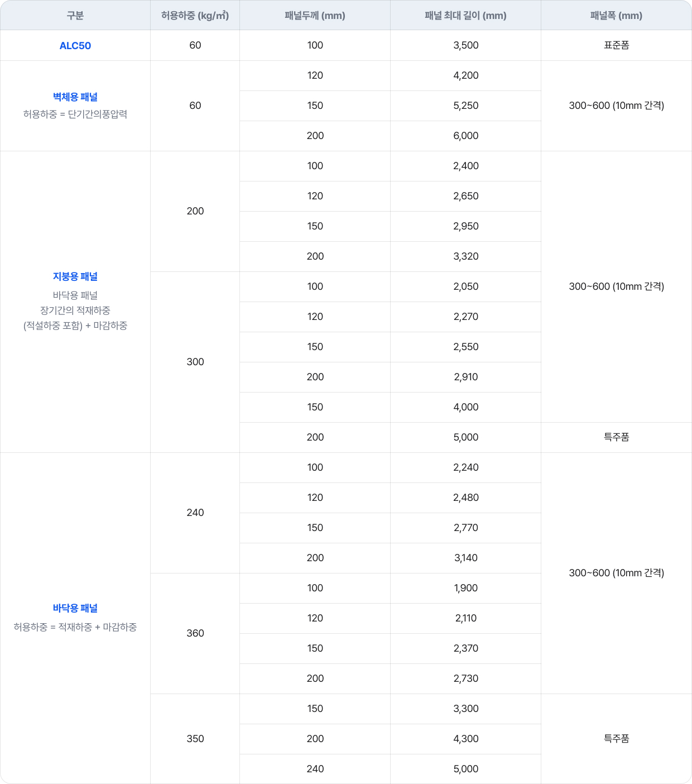Select the 허용하중 (kg/m²) column header
Screen dimensions: 692x784
click(195, 16)
